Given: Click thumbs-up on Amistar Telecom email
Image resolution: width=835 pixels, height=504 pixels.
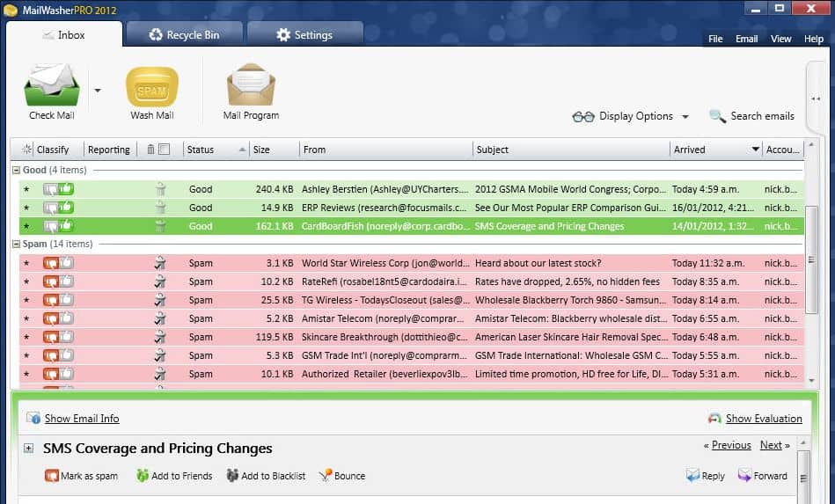Looking at the screenshot, I should click(67, 318).
